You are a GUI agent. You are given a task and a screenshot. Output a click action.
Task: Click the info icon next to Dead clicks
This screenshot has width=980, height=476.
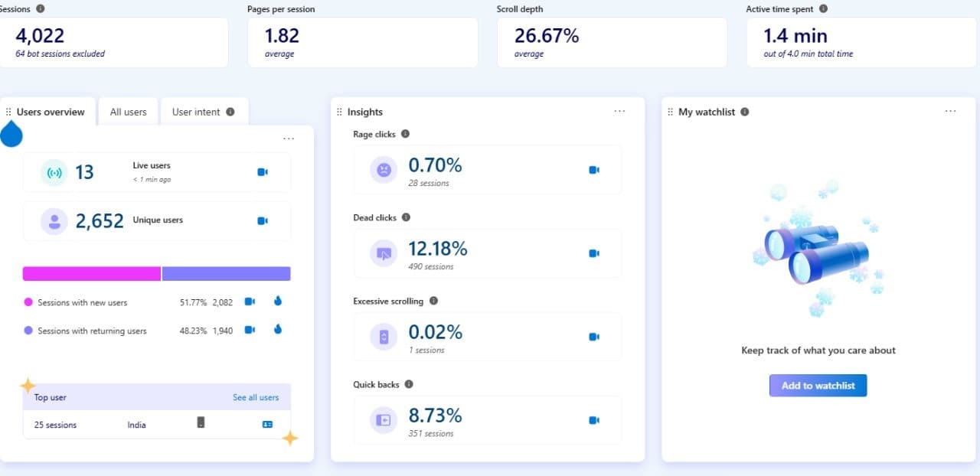coord(406,217)
